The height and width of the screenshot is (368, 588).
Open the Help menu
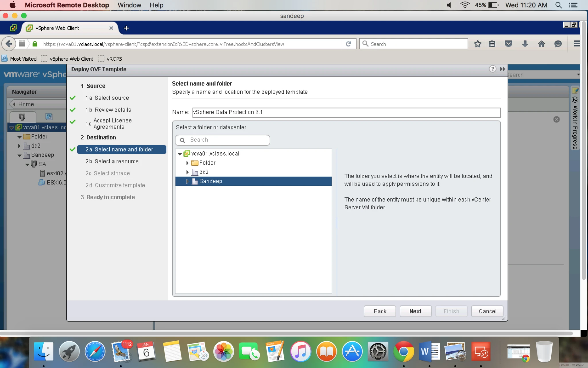[x=156, y=5]
